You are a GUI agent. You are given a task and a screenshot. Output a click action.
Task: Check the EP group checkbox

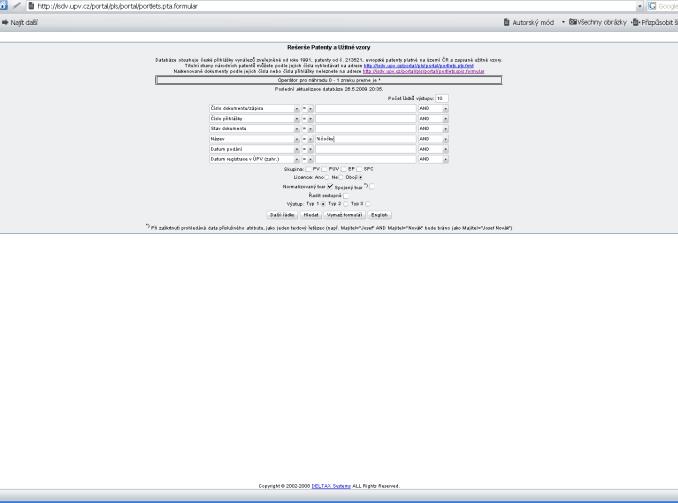(344, 169)
